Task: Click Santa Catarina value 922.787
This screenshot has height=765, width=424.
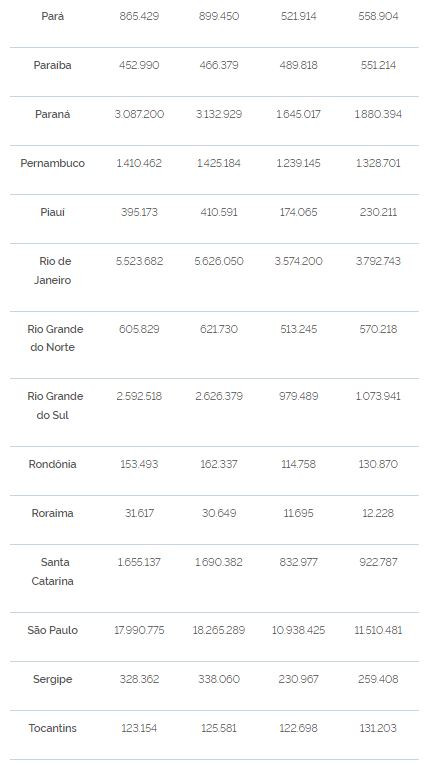Action: point(378,562)
